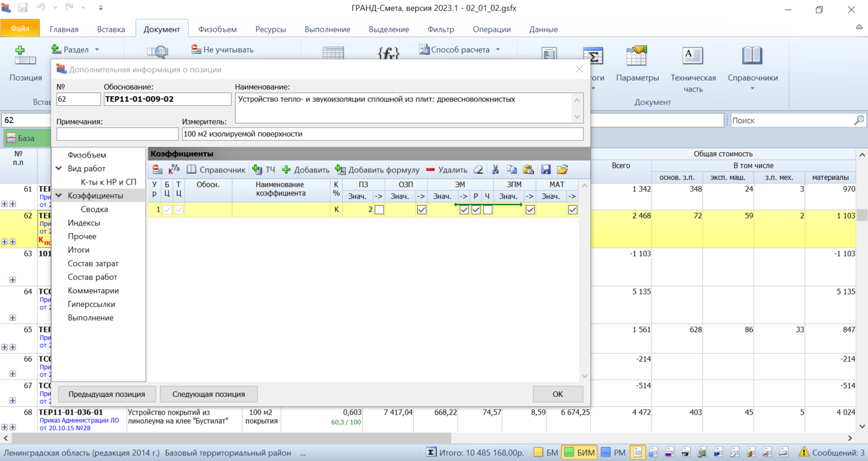Switch to the Физобъем ribbon tab
The image size is (868, 461).
[x=218, y=29]
